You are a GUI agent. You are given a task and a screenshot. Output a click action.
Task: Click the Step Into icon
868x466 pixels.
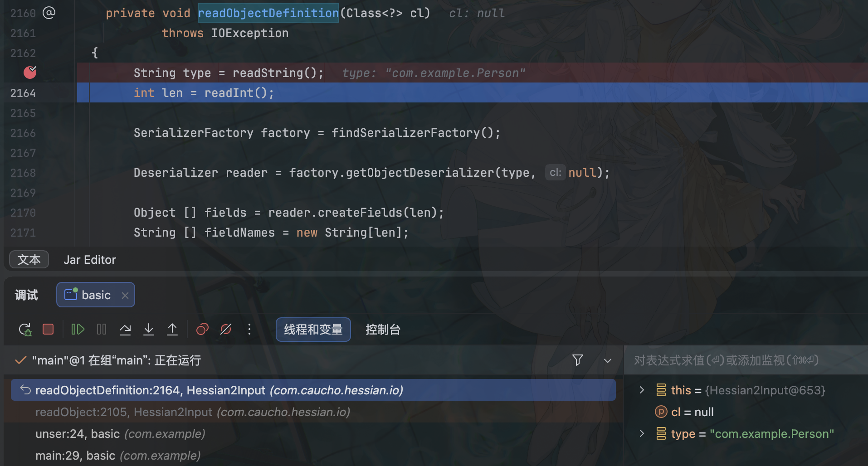coord(149,330)
